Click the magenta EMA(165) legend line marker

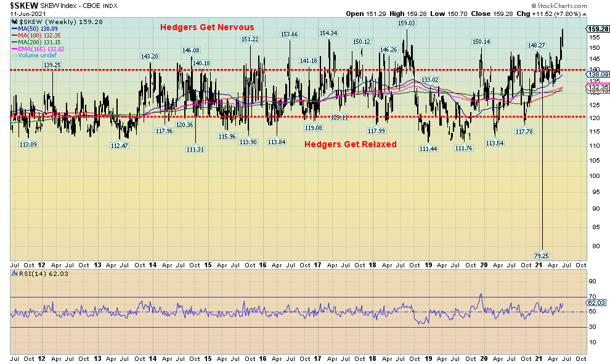(x=15, y=49)
